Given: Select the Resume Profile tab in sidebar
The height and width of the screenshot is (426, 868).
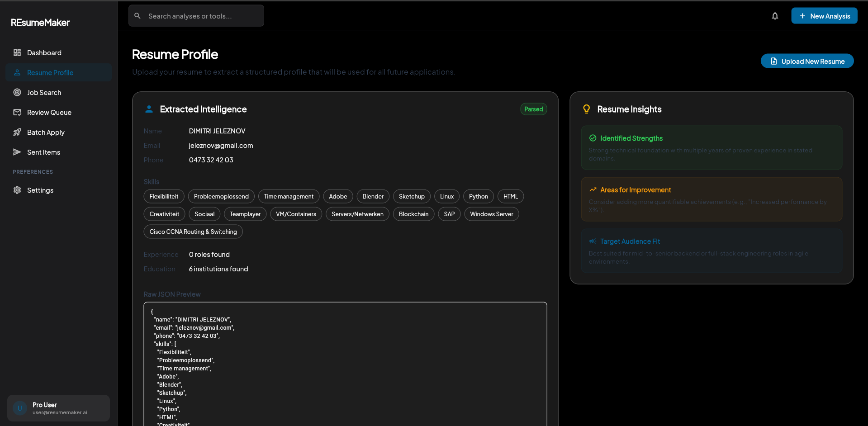Looking at the screenshot, I should (49, 72).
